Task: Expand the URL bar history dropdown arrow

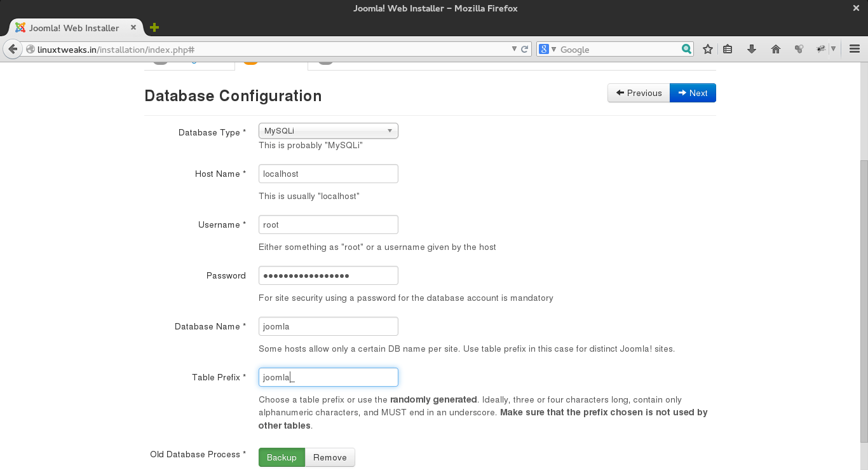Action: 515,49
